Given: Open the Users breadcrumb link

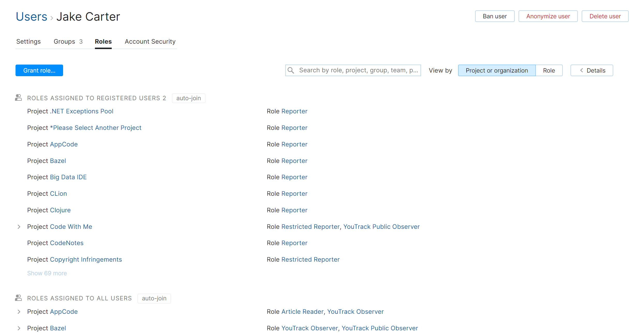Looking at the screenshot, I should click(x=32, y=17).
